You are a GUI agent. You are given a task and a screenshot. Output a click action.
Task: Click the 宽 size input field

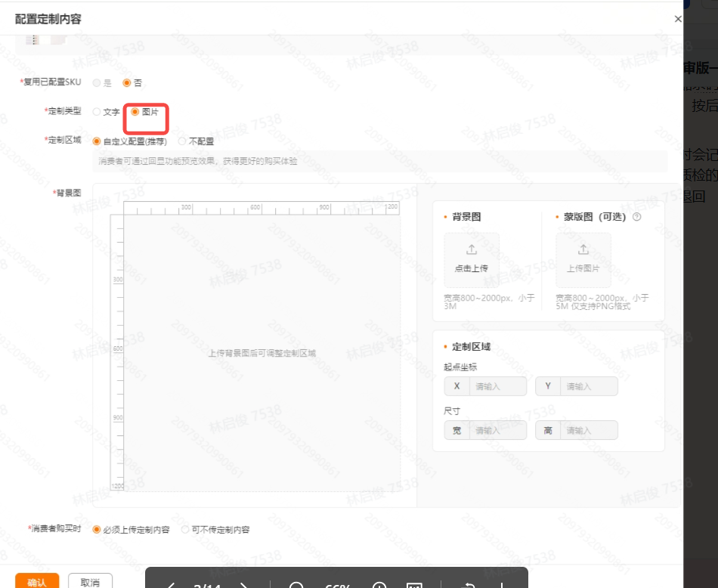point(497,431)
